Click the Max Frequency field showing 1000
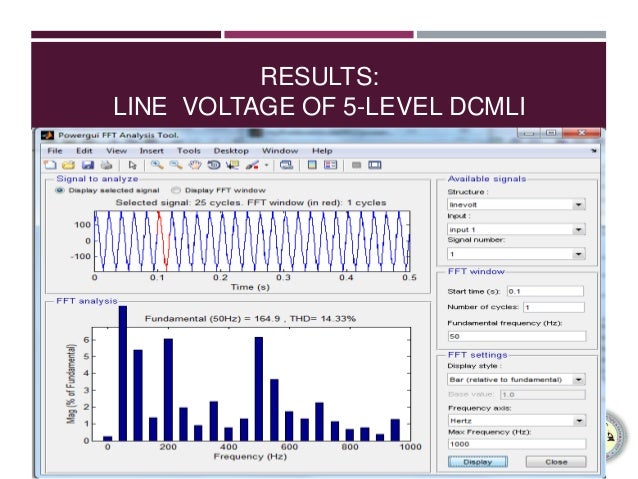 point(517,444)
